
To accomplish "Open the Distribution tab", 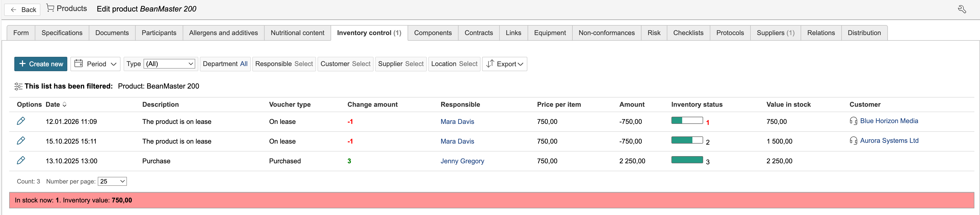I will (x=864, y=33).
